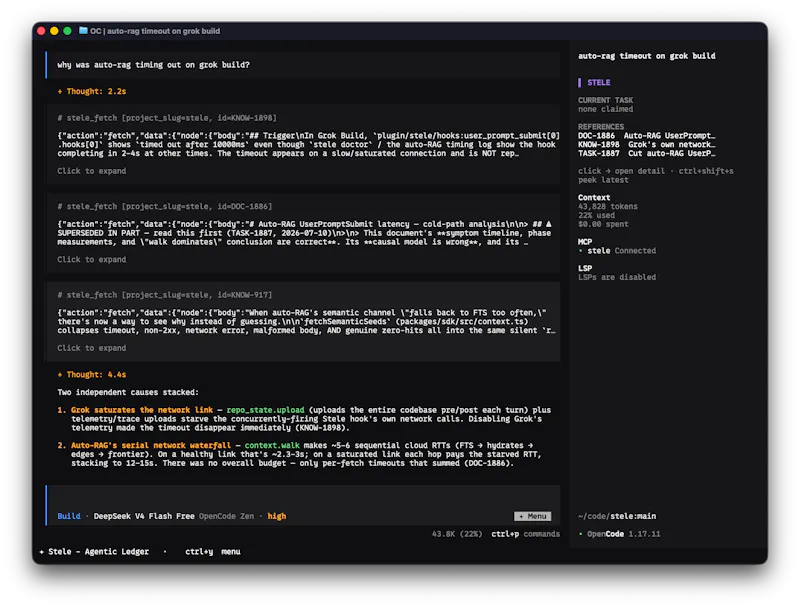
Task: Open the DOC-1886 reference in the sidebar
Action: coord(646,136)
